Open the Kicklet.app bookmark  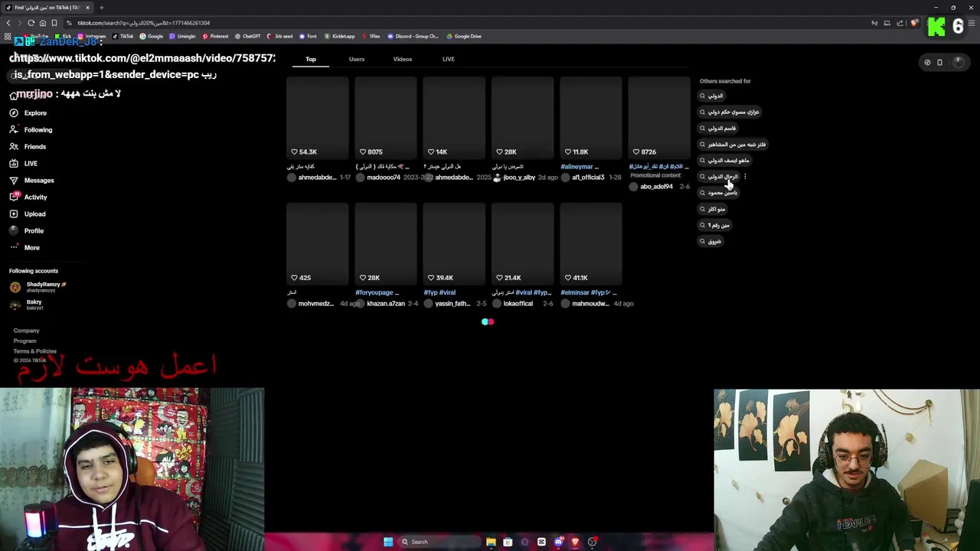(x=339, y=36)
